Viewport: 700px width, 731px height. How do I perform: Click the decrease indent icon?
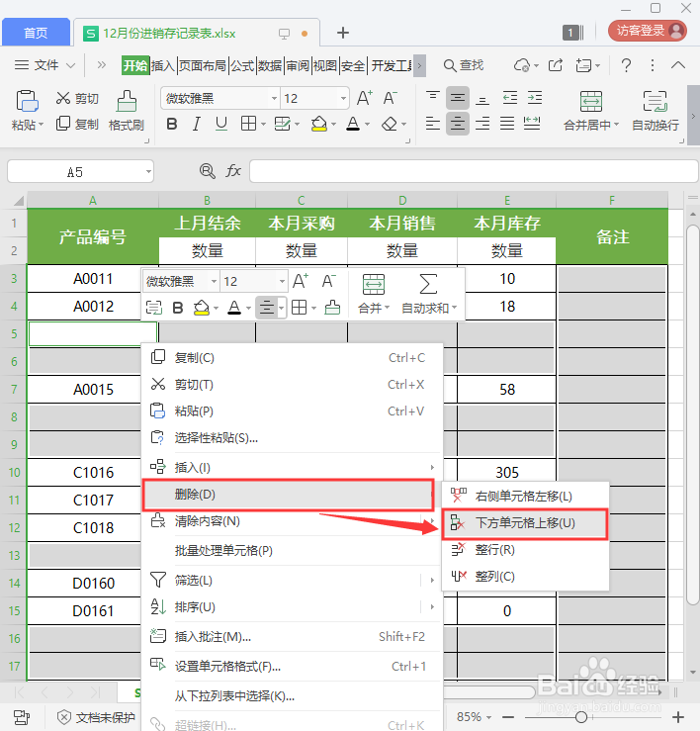click(510, 98)
